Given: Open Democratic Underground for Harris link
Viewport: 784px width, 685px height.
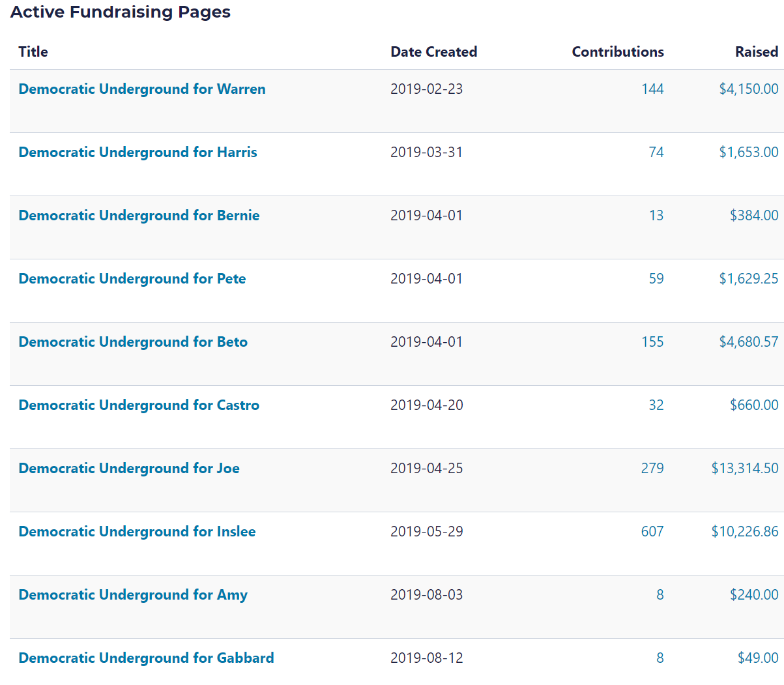Looking at the screenshot, I should 138,153.
